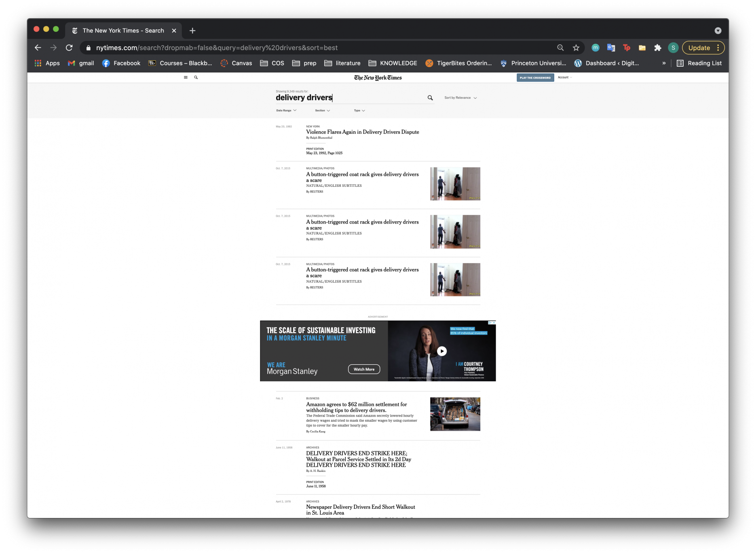
Task: Click the yellow folder extension icon
Action: [x=642, y=48]
